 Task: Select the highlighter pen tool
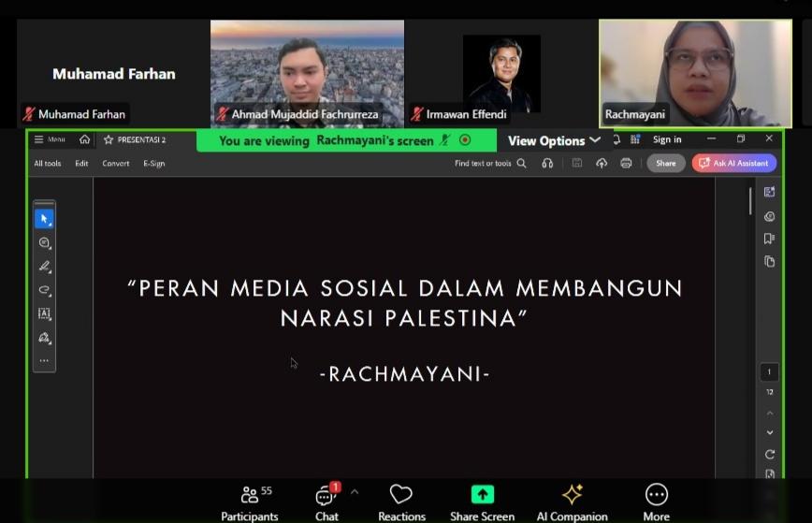coord(44,267)
